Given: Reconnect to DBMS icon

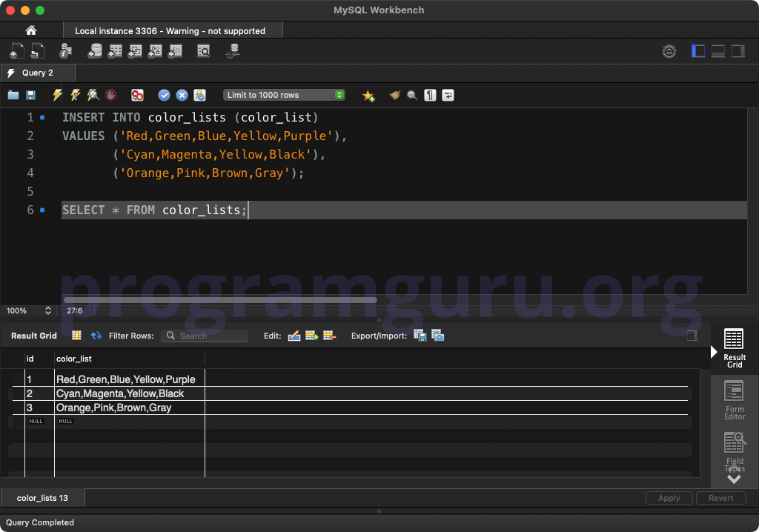Looking at the screenshot, I should (x=233, y=51).
